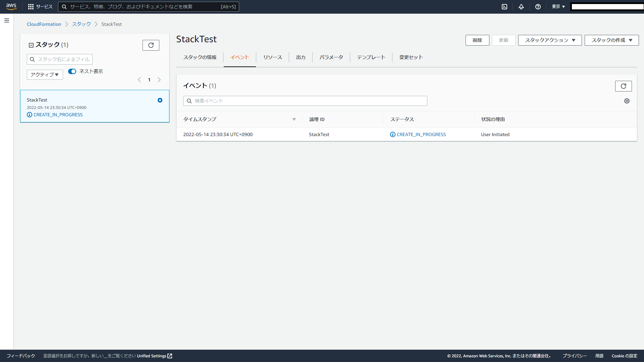Switch to the テンプレート tab
The image size is (644, 362).
click(371, 57)
